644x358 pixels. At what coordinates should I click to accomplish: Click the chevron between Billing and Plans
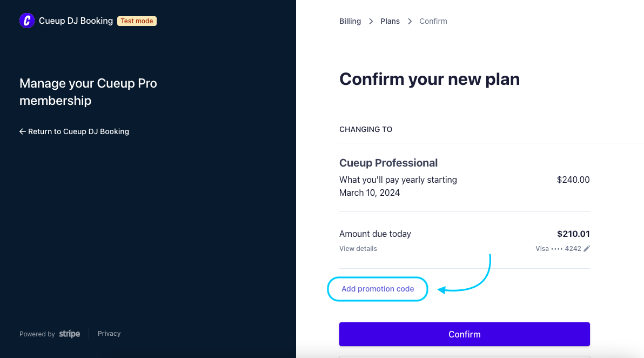(371, 21)
